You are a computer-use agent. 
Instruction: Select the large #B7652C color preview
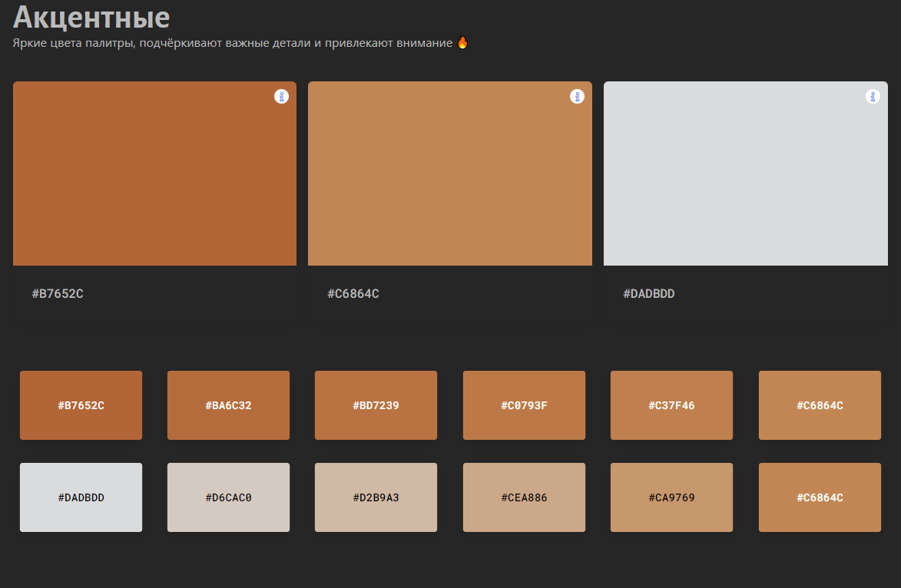[154, 173]
